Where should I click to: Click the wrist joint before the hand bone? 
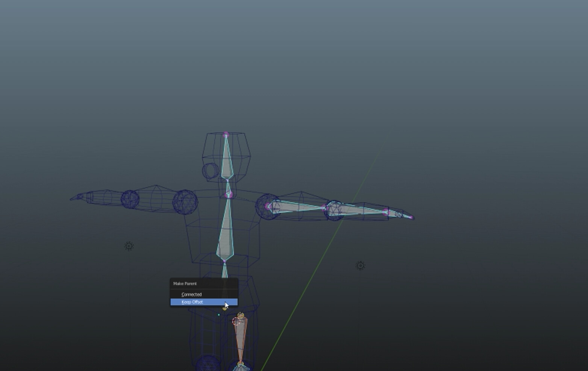(x=386, y=212)
